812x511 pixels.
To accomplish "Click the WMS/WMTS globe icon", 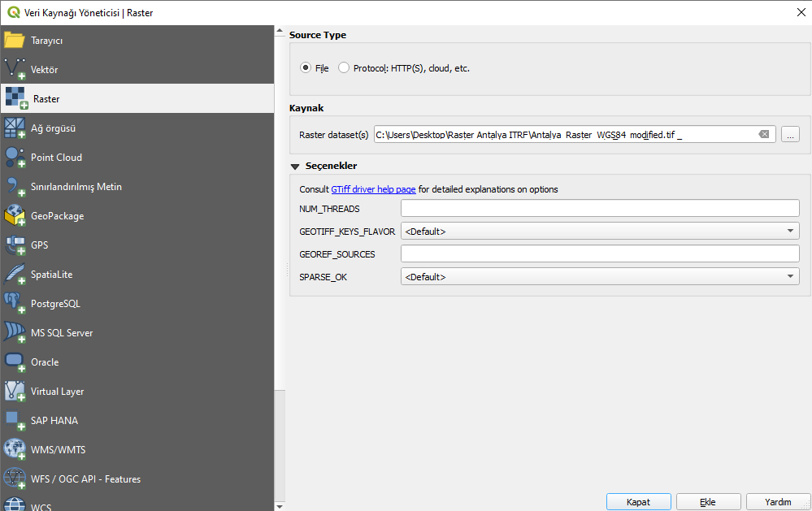I will 14,450.
